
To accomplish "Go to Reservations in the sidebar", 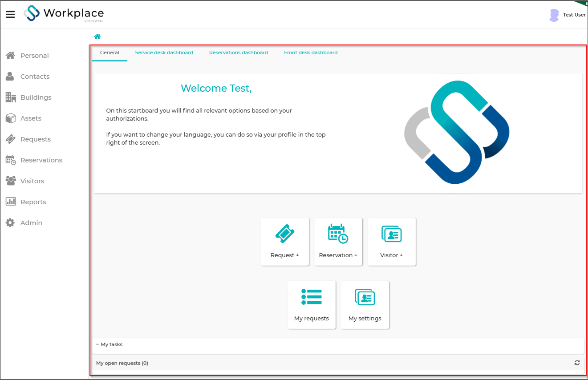I will pos(41,160).
